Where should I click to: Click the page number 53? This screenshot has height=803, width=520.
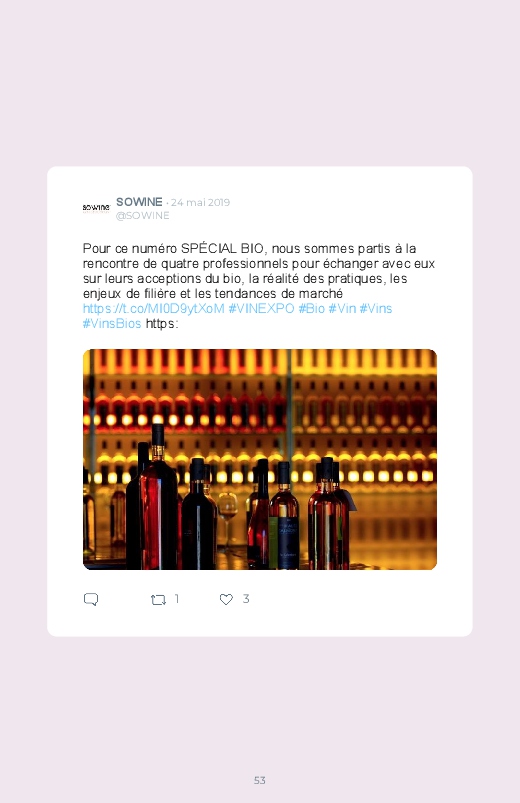(260, 780)
